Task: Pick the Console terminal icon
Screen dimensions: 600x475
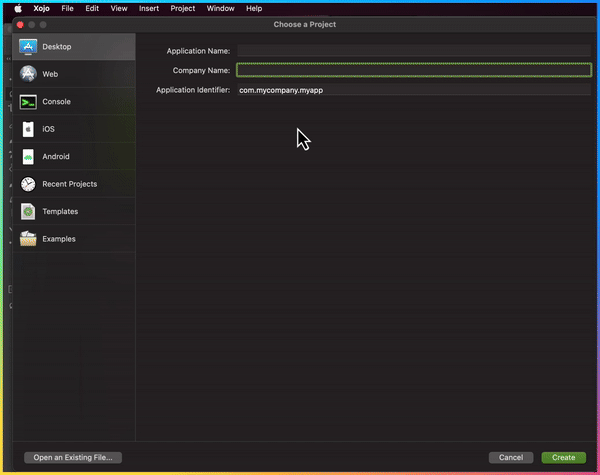Action: tap(28, 102)
